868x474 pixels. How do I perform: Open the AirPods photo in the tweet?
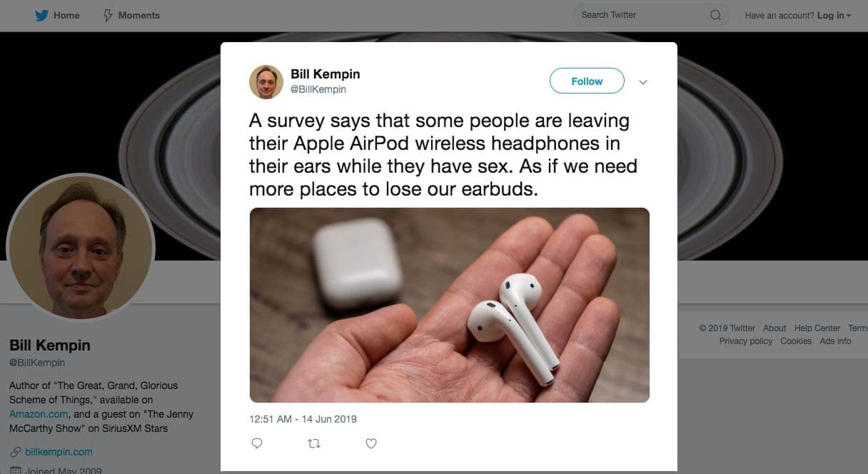tap(449, 305)
